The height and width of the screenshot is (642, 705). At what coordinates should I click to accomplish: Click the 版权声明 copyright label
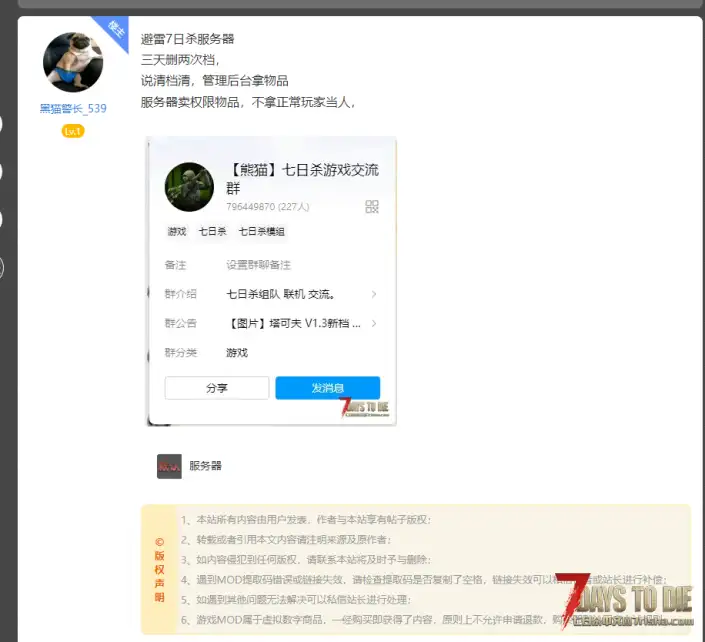pos(159,569)
